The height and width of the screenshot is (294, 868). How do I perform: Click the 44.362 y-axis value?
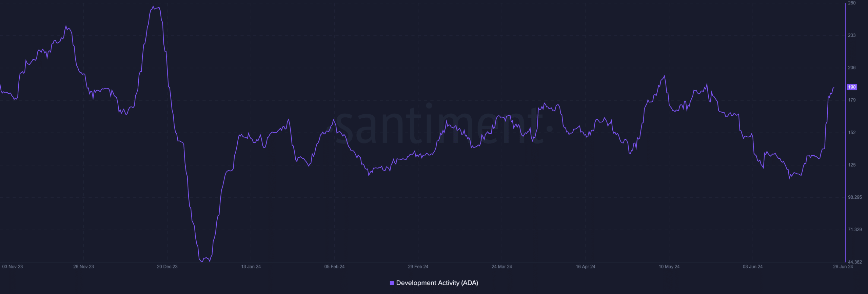tap(855, 262)
